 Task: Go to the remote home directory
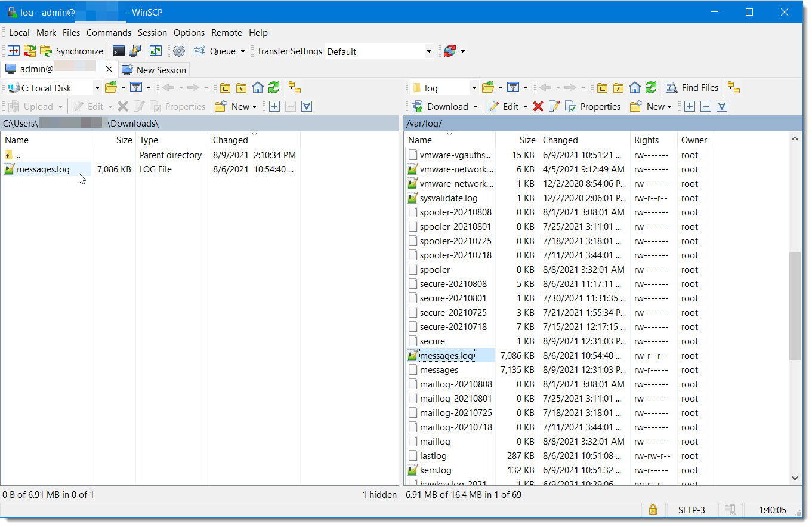coord(634,87)
